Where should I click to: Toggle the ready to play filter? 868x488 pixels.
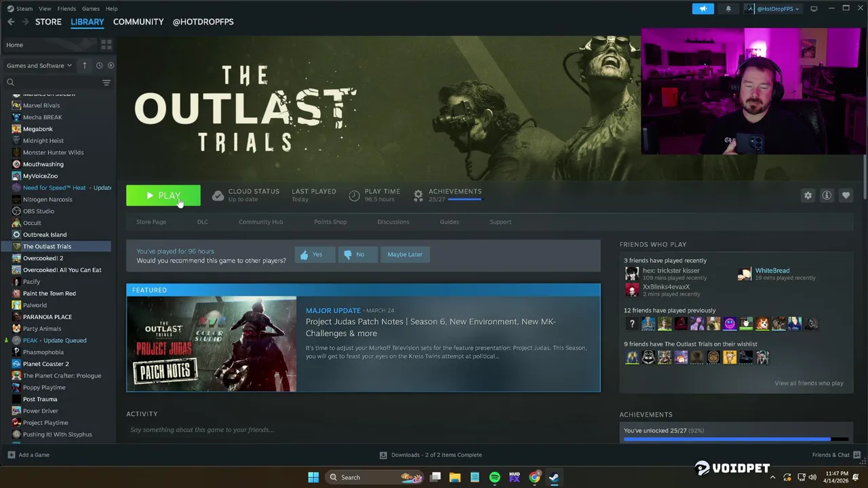[111, 66]
